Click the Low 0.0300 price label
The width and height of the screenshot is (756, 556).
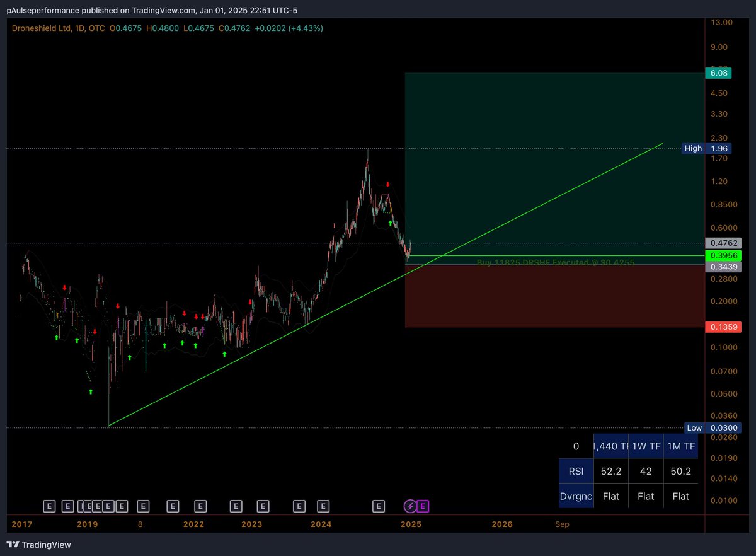coord(712,428)
